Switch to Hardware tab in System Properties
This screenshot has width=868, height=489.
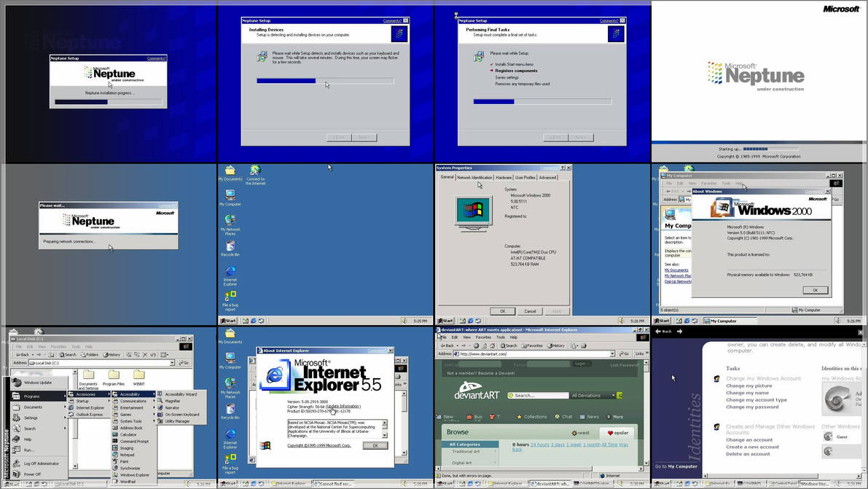pos(503,178)
